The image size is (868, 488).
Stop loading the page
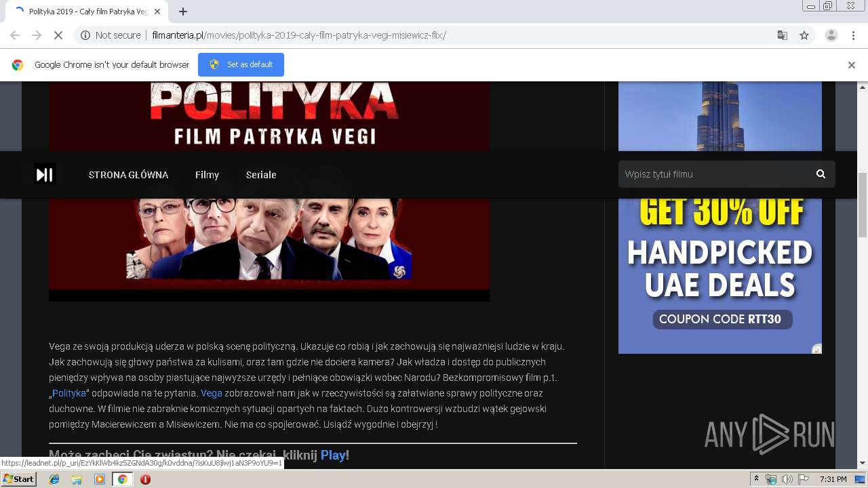[x=58, y=35]
